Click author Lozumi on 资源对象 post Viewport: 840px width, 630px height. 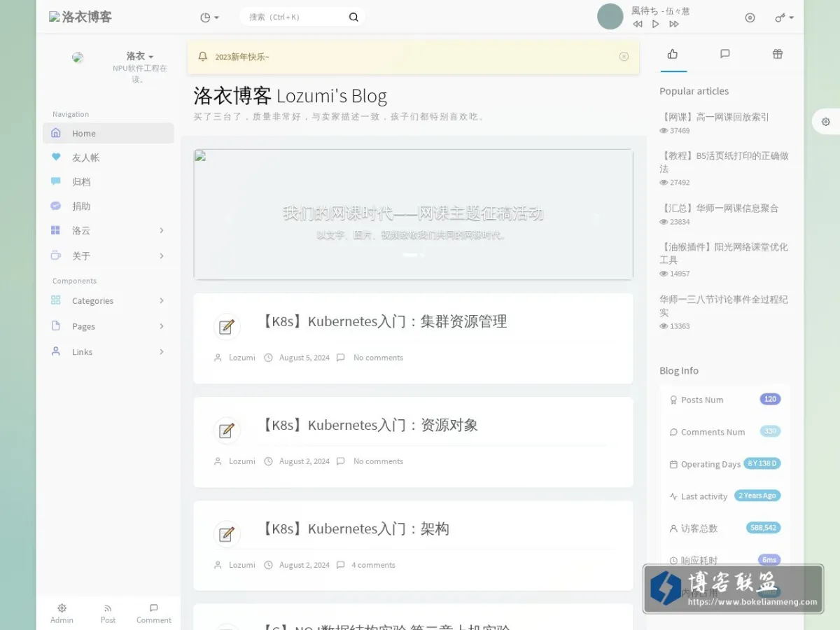click(242, 461)
